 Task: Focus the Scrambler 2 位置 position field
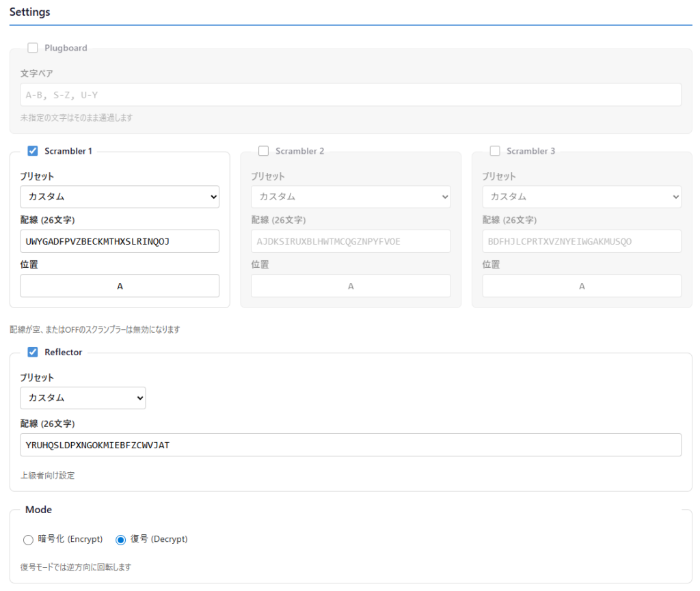coord(351,286)
